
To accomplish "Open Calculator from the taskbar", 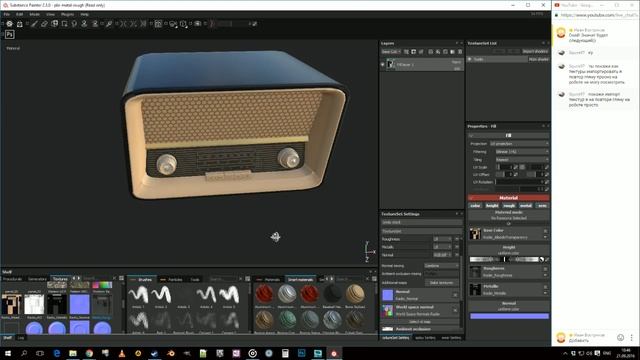I will click(x=285, y=353).
